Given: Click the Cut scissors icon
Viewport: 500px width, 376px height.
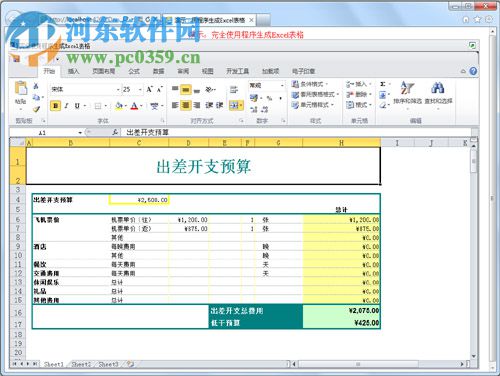Looking at the screenshot, I should pos(36,86).
